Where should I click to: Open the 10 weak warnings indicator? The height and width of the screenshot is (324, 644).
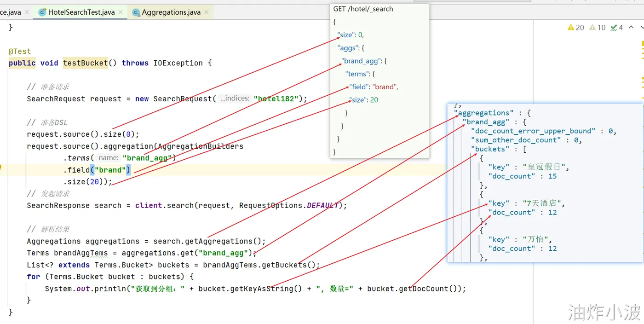(598, 28)
